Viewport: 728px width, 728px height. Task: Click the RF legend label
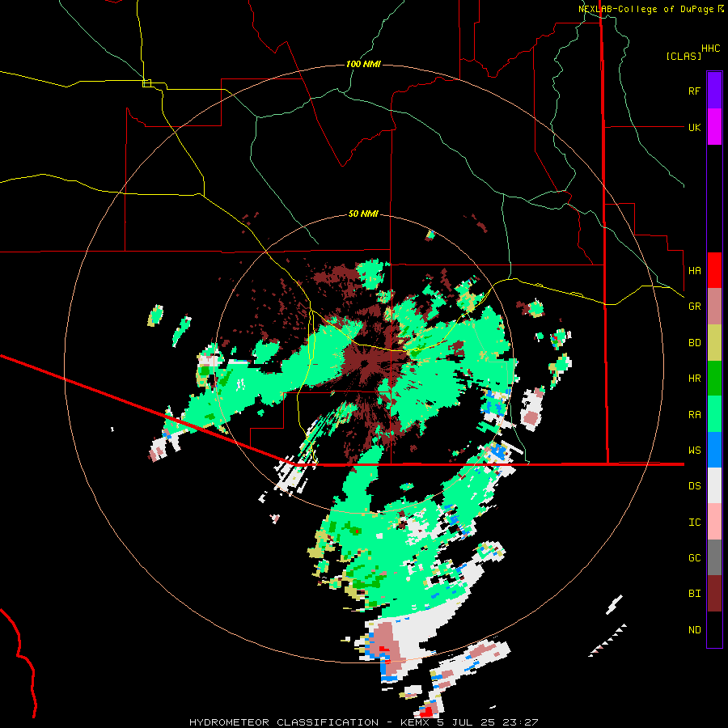pos(694,91)
